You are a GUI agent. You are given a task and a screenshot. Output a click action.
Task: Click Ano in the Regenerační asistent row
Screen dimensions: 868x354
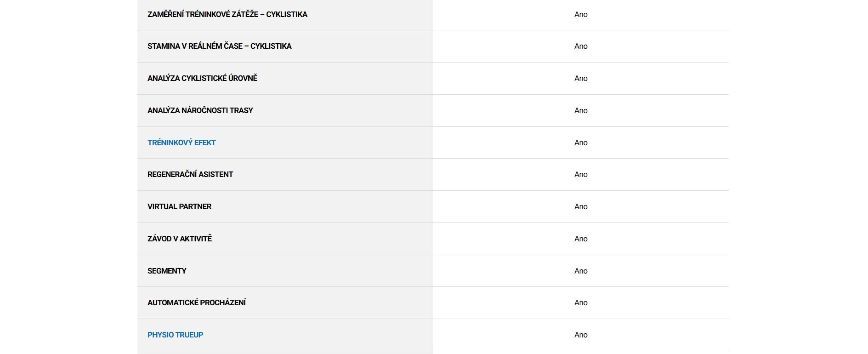(x=581, y=174)
